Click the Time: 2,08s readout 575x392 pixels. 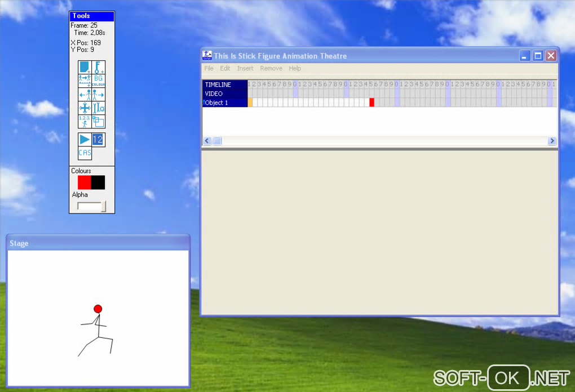(90, 33)
